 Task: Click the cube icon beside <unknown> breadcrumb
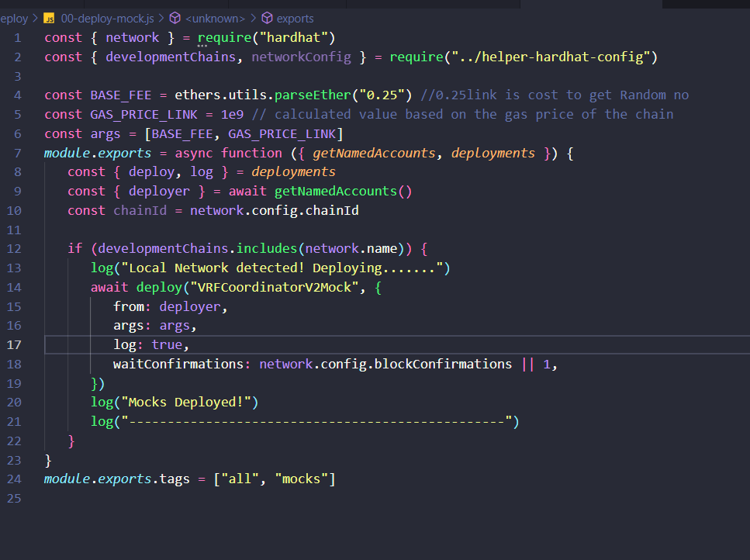tap(176, 18)
